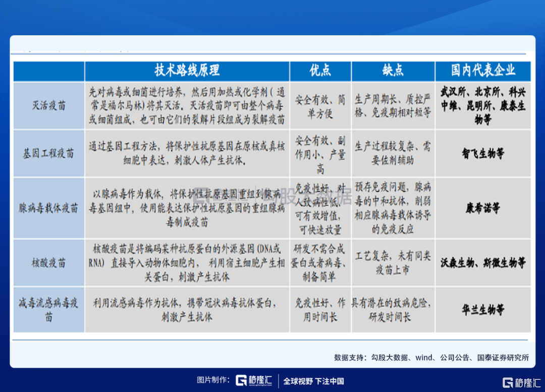Select the 沃森生物、斯微生物等 company cell
545x392 pixels.
483,263
